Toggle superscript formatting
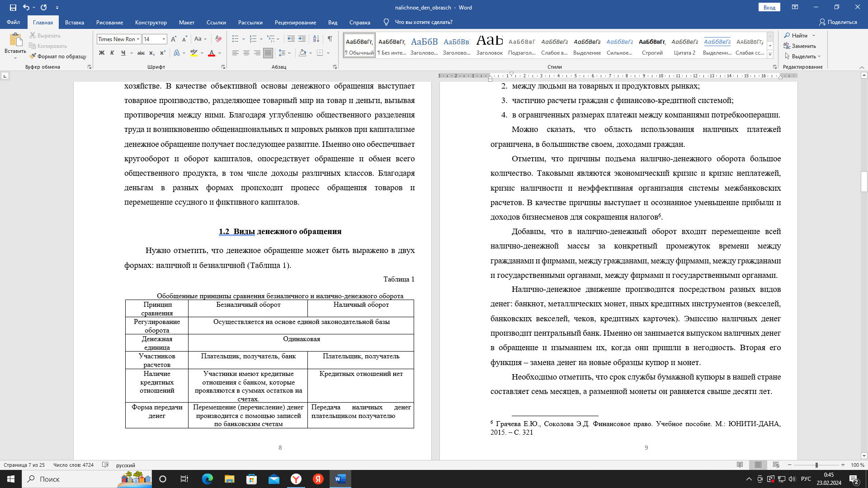This screenshot has height=488, width=868. point(163,53)
